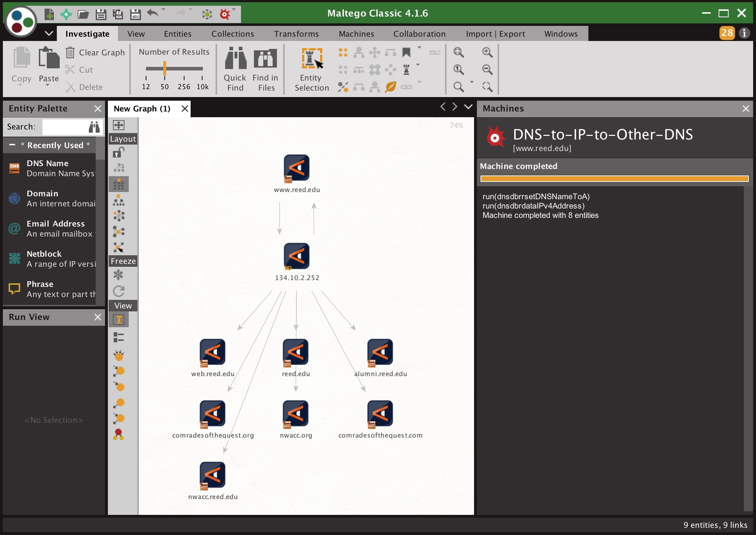Viewport: 756px width, 535px height.
Task: Open the graph tab list dropdown chevron
Action: click(468, 107)
